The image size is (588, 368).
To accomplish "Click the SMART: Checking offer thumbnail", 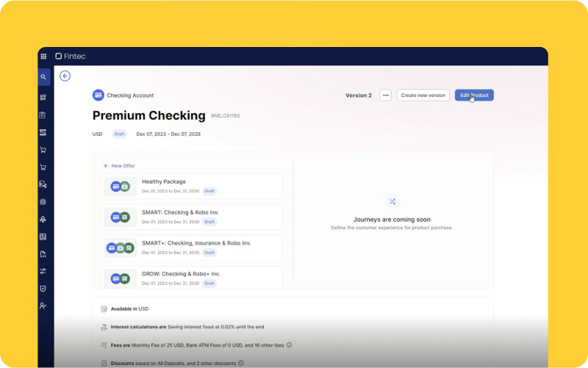I will pyautogui.click(x=120, y=217).
